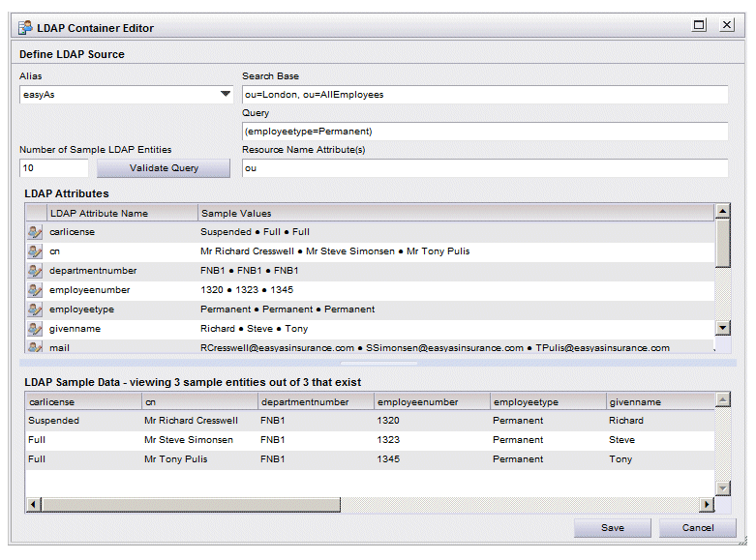Screen dimensions: 756x560
Task: Focus the Query input field
Action: pos(485,132)
